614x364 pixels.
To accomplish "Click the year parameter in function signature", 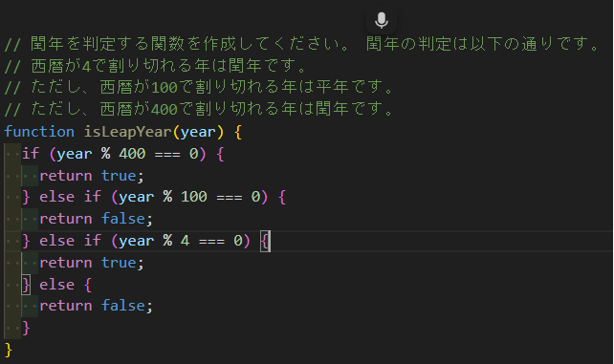I will pyautogui.click(x=198, y=133).
